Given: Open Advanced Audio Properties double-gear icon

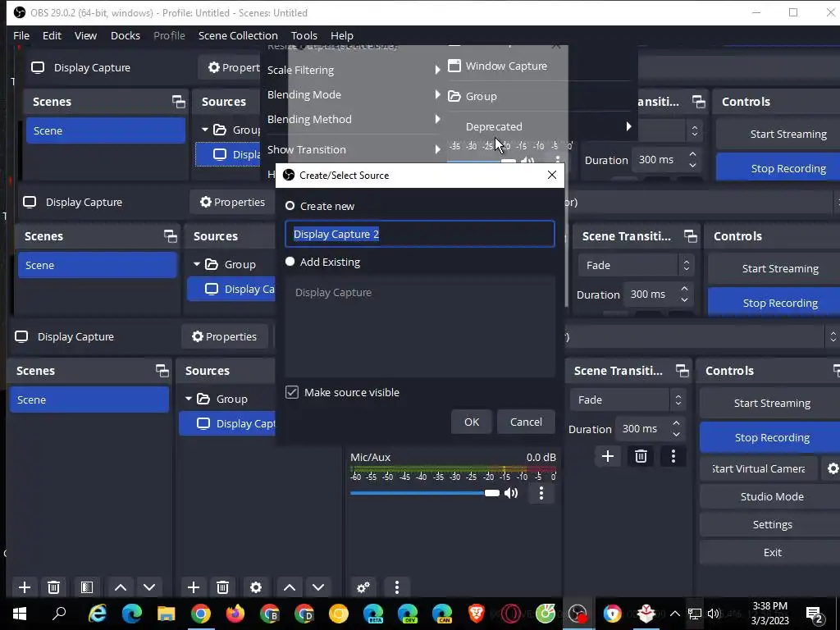Looking at the screenshot, I should point(363,587).
